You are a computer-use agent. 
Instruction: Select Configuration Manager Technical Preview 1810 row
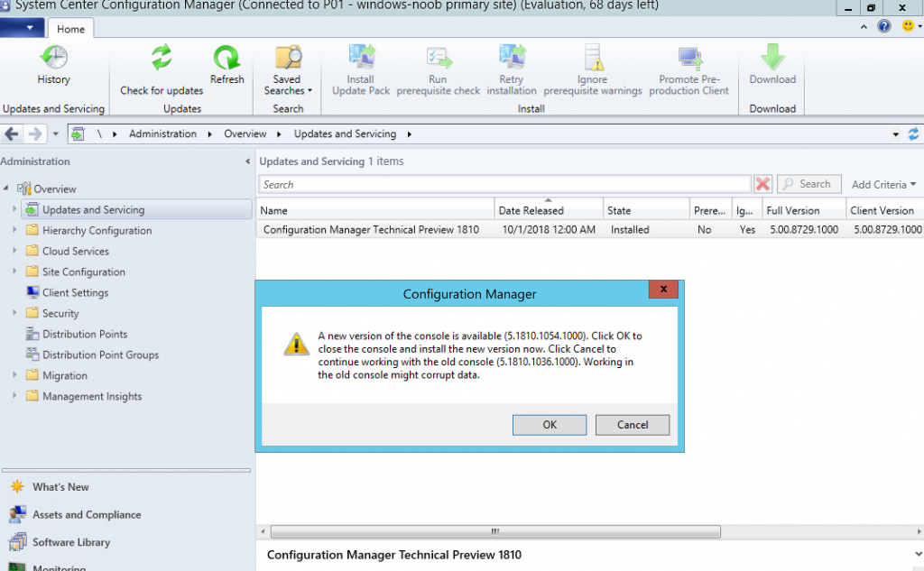point(590,230)
